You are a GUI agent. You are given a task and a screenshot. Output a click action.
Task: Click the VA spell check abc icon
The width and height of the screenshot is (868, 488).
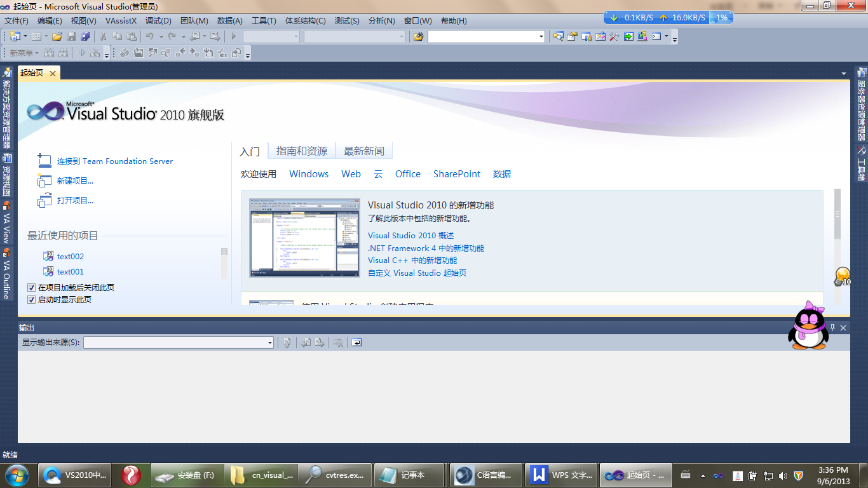pyautogui.click(x=223, y=53)
